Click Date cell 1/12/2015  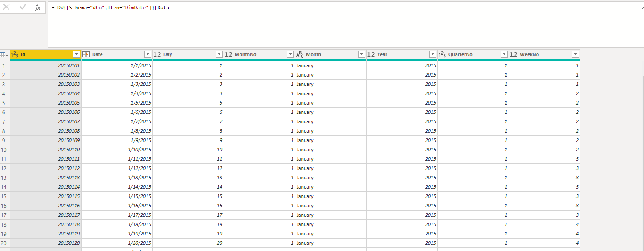point(117,168)
